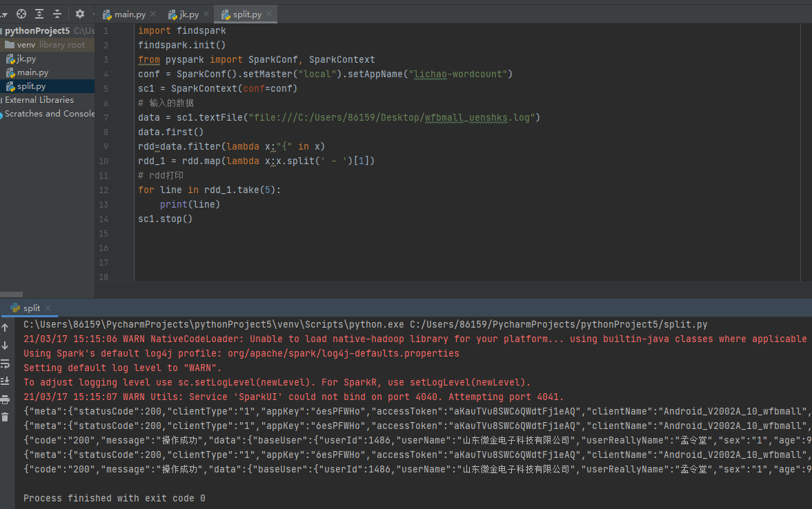Click gutter at line number 1
The width and height of the screenshot is (812, 509).
pyautogui.click(x=106, y=31)
